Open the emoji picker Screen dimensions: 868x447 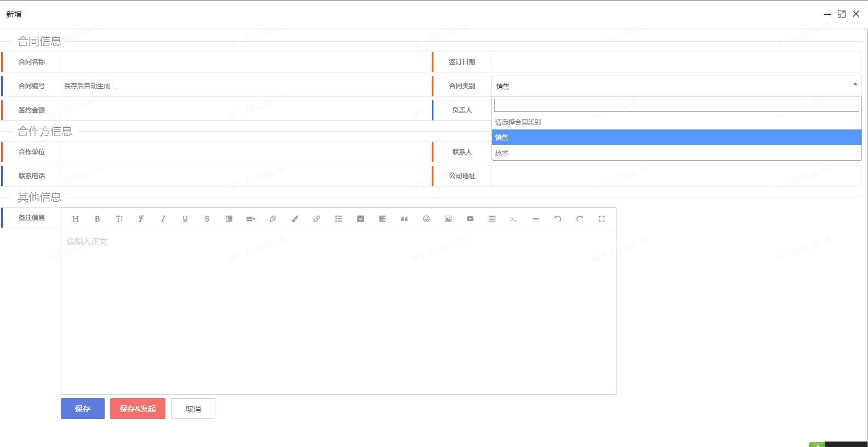click(x=426, y=219)
